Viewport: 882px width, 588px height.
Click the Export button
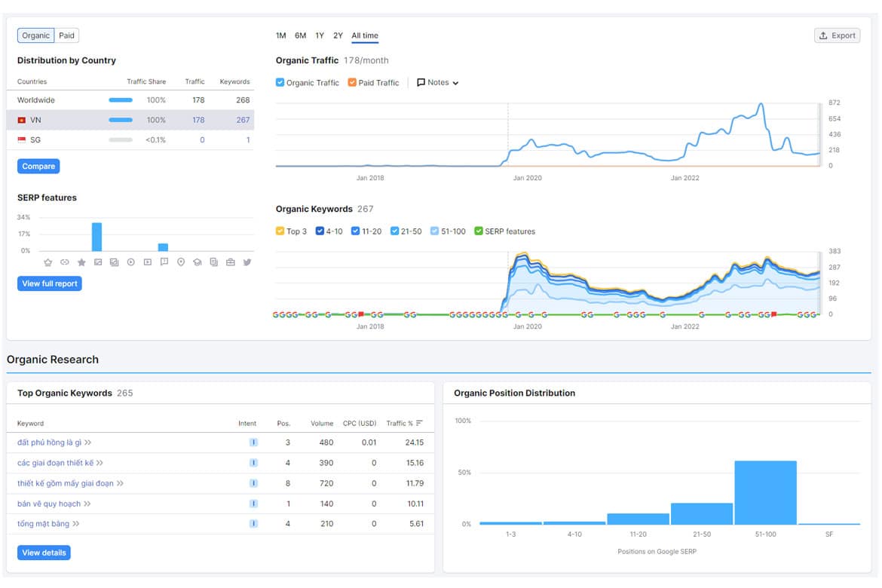pyautogui.click(x=837, y=35)
